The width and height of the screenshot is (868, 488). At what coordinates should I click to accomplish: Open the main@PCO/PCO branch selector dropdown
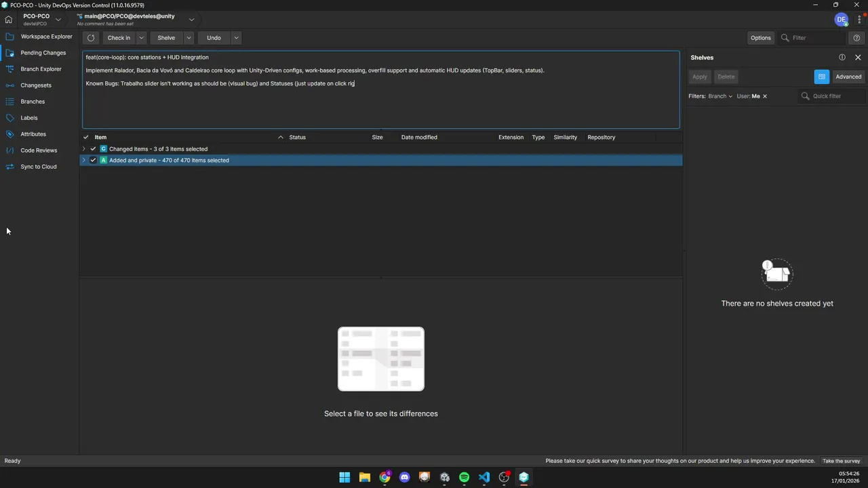point(191,20)
